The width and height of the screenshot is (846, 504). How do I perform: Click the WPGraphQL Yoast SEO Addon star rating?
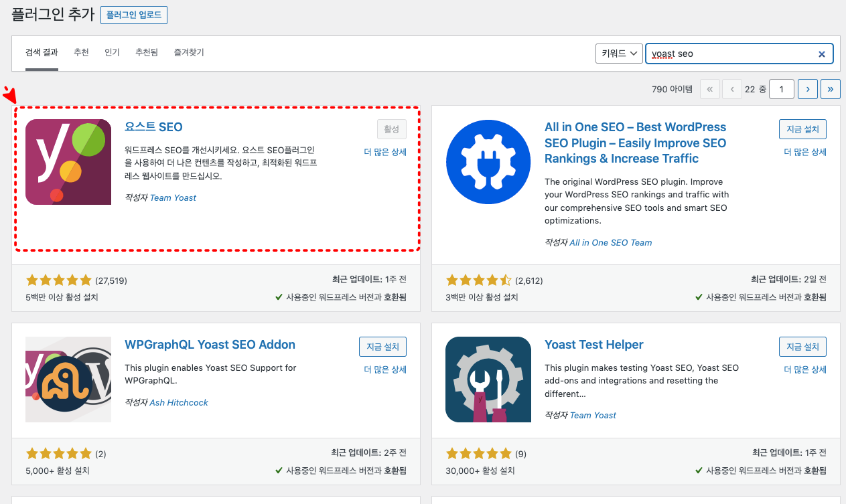(58, 454)
